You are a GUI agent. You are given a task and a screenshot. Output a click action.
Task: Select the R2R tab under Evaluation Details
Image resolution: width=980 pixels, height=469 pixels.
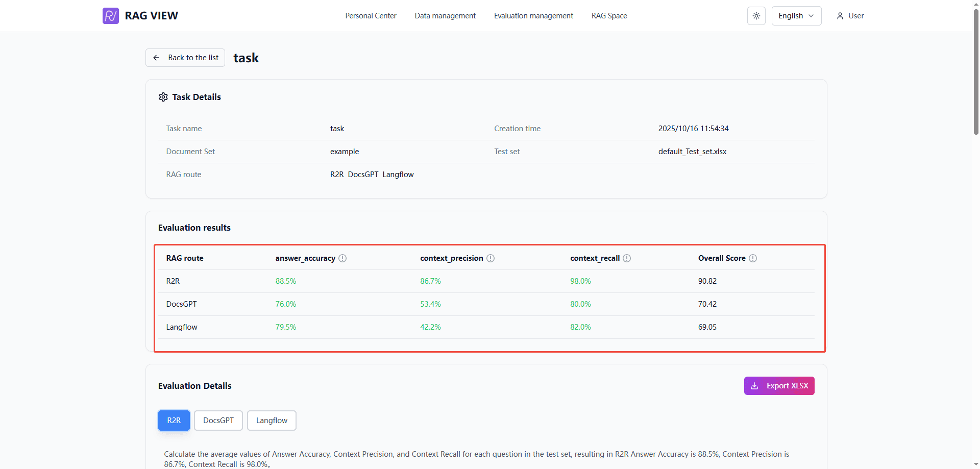click(x=174, y=420)
